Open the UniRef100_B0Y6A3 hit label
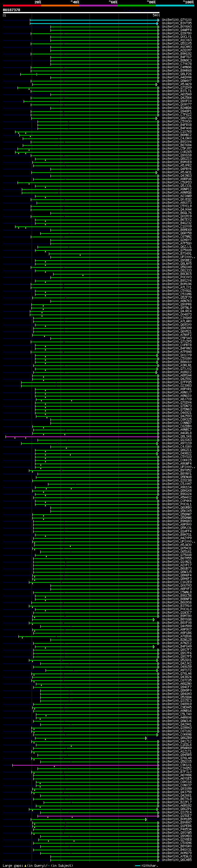 177,26
